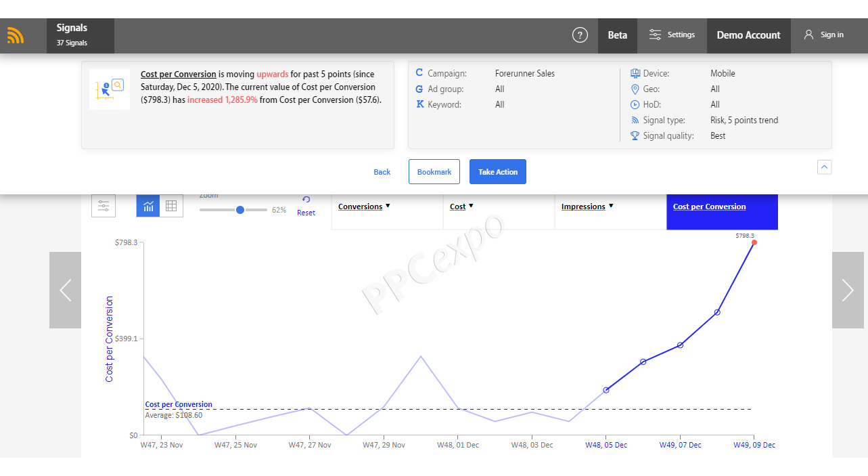Open Settings from the top bar
Screen dimensions: 868x476
tap(672, 35)
